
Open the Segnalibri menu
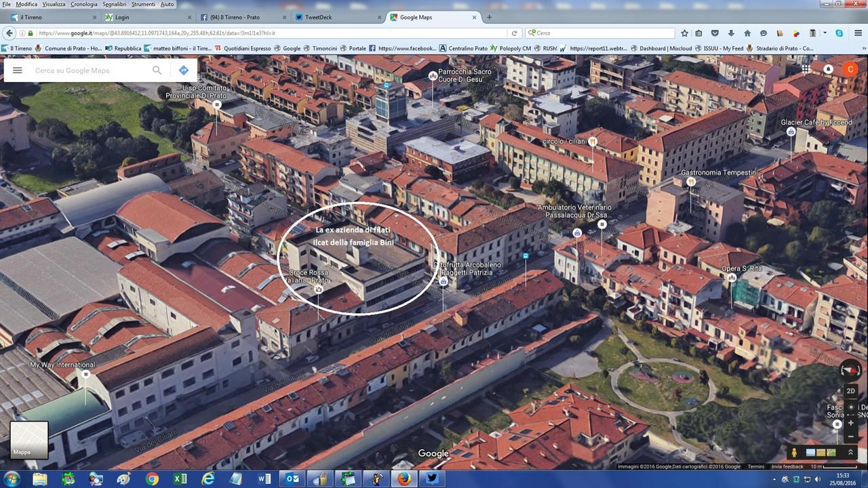tap(115, 4)
